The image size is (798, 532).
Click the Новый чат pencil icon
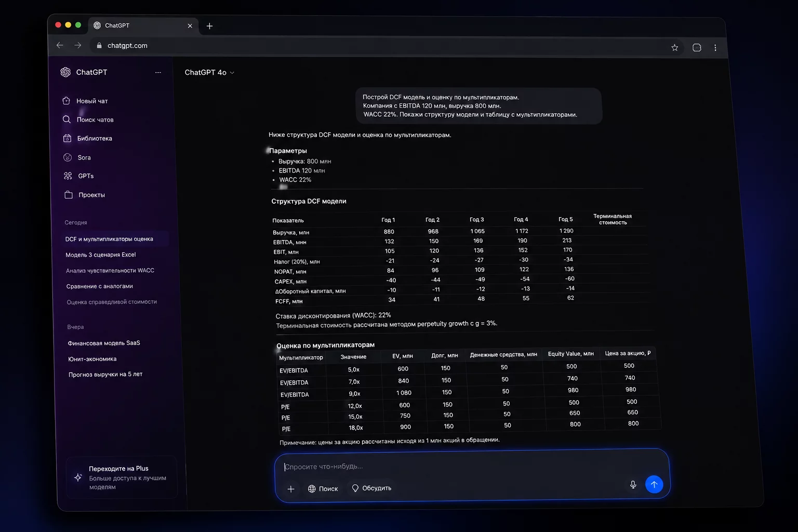coord(66,101)
